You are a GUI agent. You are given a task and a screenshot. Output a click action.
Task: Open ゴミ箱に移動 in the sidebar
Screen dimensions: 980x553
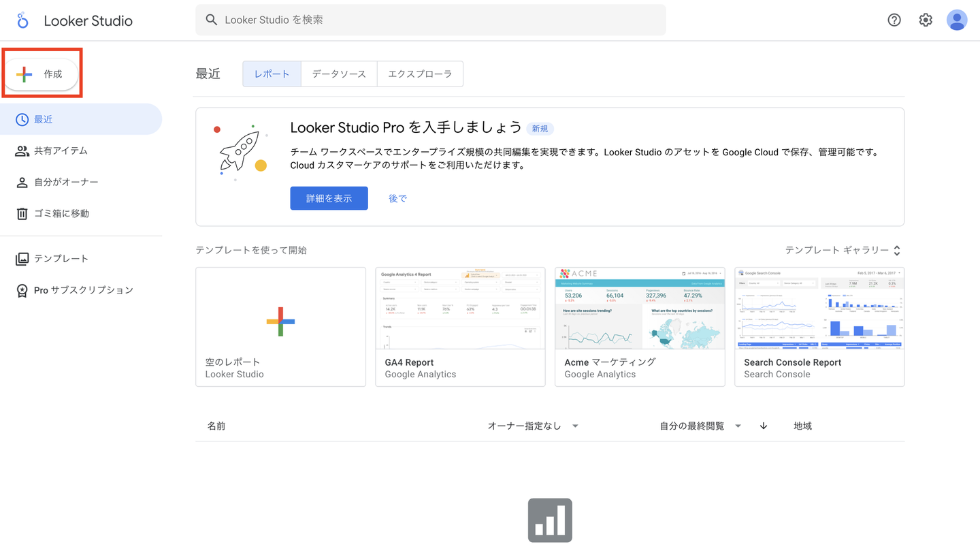click(x=81, y=214)
